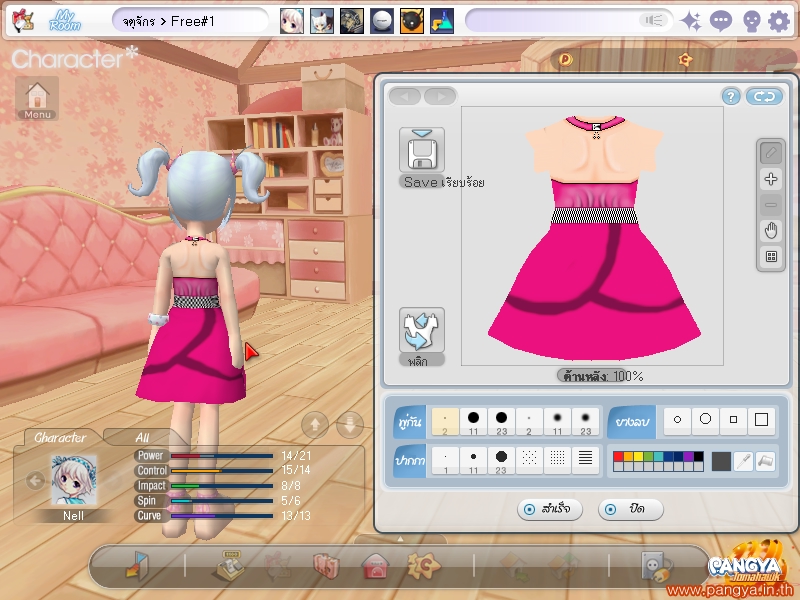This screenshot has height=600, width=800.
Task: Click the ยางลบ eraser category label
Action: tap(632, 422)
